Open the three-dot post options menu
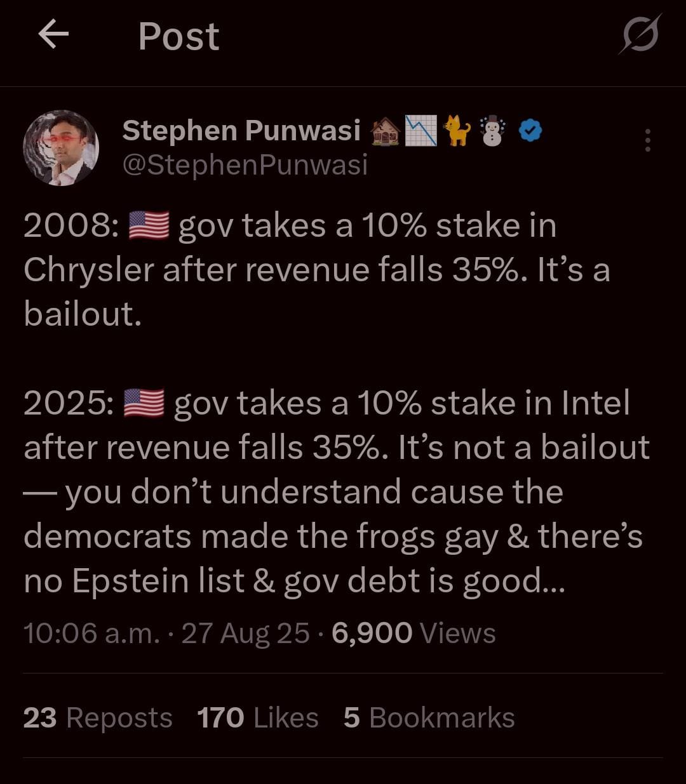This screenshot has width=686, height=784. 647,140
